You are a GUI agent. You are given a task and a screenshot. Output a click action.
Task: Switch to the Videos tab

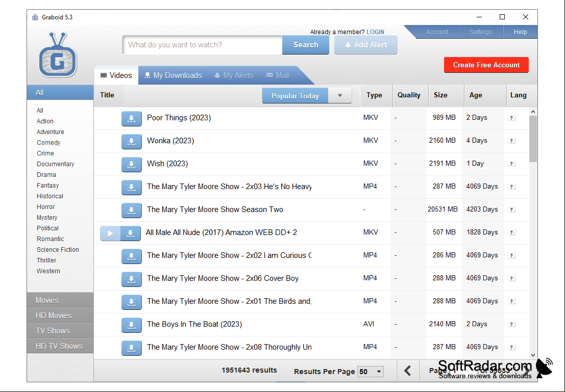tap(116, 75)
